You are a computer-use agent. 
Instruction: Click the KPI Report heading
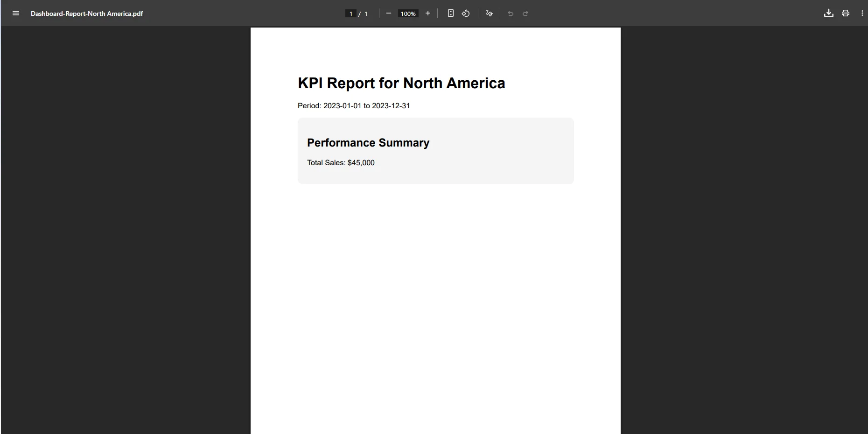[x=401, y=83]
